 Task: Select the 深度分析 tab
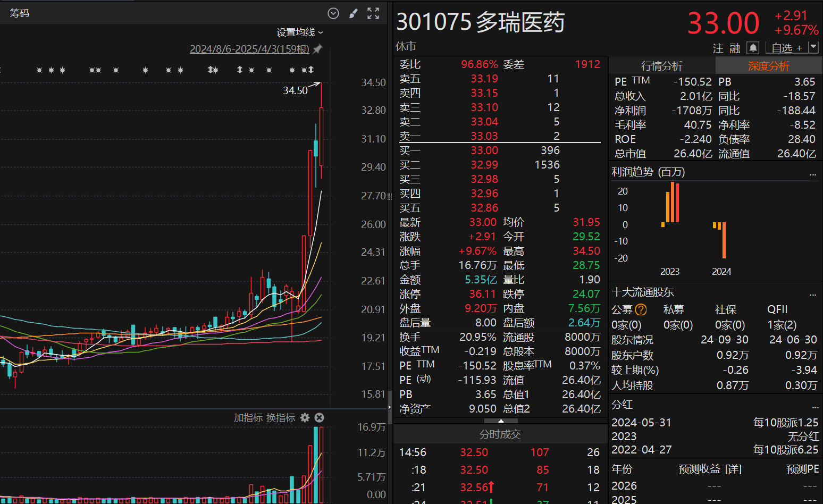(x=768, y=66)
